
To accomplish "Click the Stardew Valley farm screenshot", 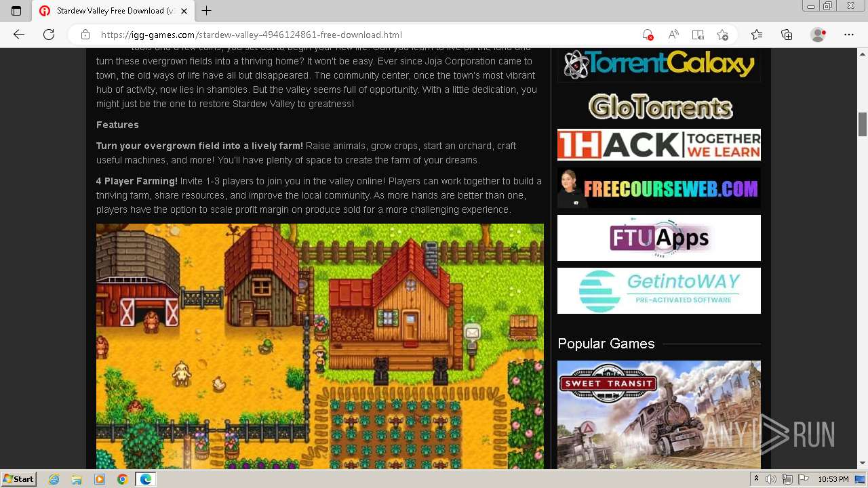I will coord(320,346).
